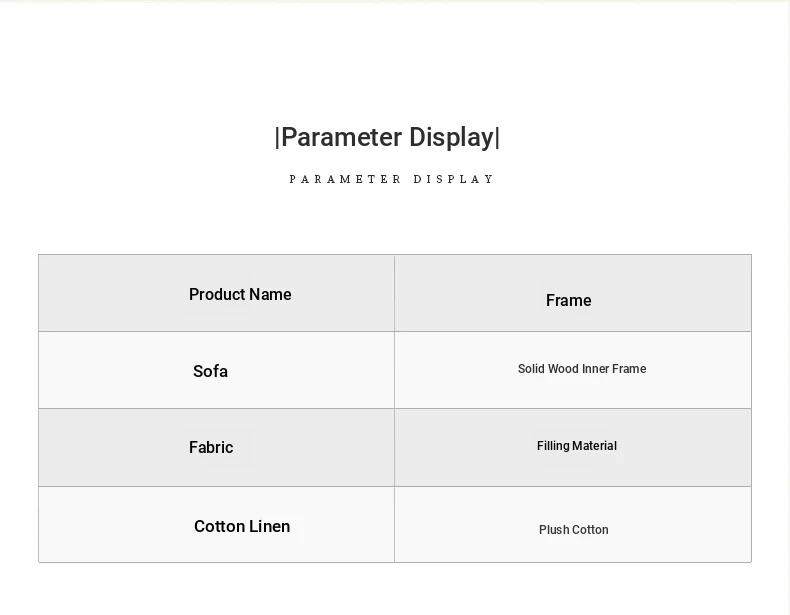The height and width of the screenshot is (615, 790).
Task: Click the word "Product" in the table
Action: point(217,295)
